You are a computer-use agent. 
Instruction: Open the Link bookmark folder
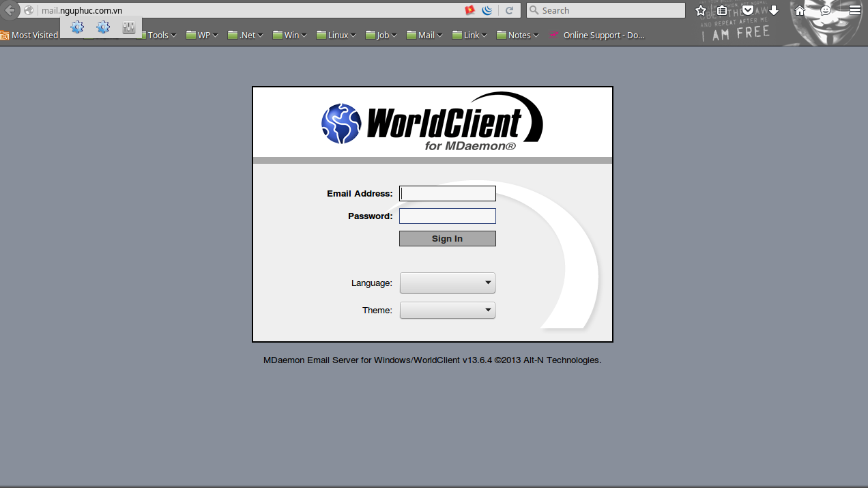click(x=470, y=35)
